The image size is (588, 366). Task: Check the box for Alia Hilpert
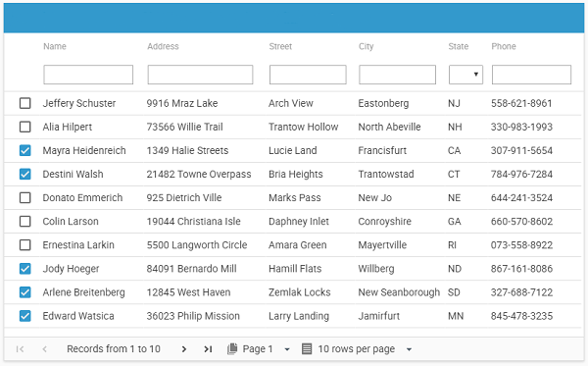(x=25, y=127)
